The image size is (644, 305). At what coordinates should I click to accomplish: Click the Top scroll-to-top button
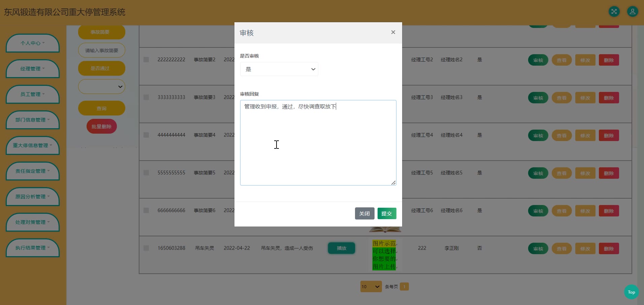pos(631,292)
